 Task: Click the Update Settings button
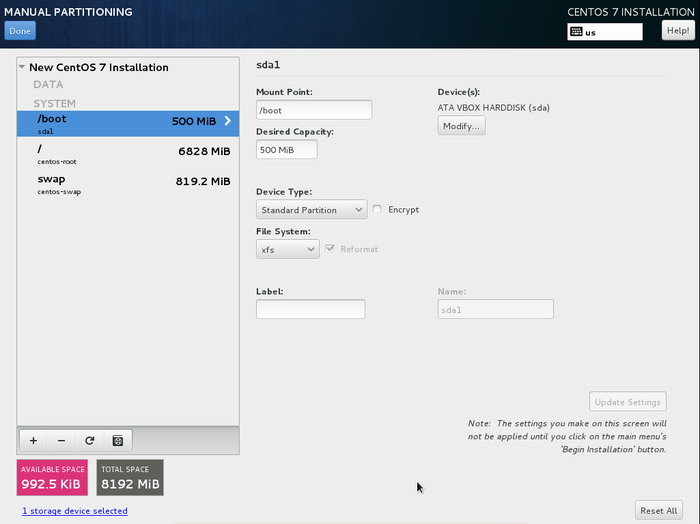tap(628, 402)
